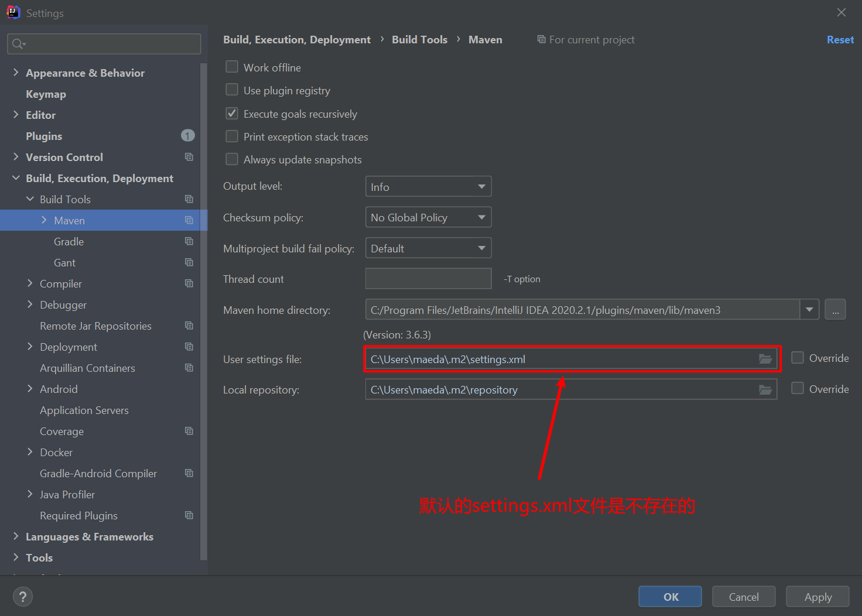The image size is (862, 616).
Task: Collapse the Build Tools node
Action: click(x=30, y=199)
